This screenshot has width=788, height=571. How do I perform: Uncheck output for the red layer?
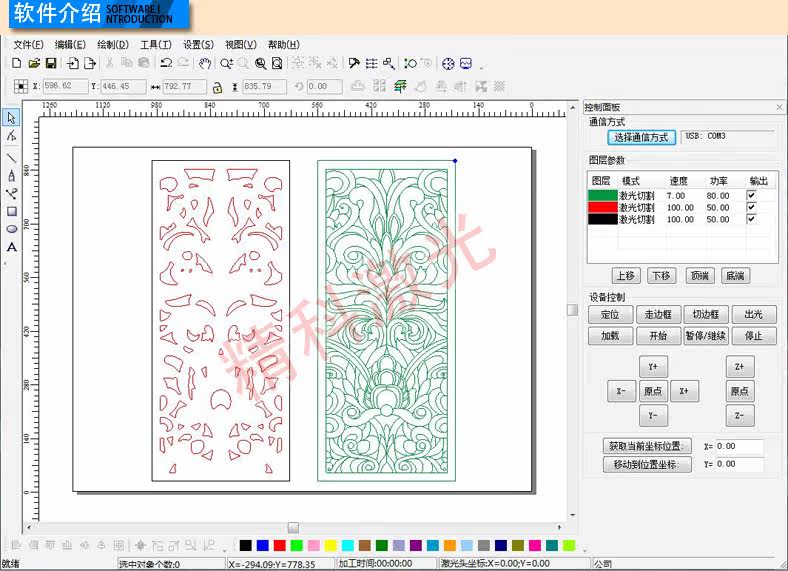[x=751, y=207]
